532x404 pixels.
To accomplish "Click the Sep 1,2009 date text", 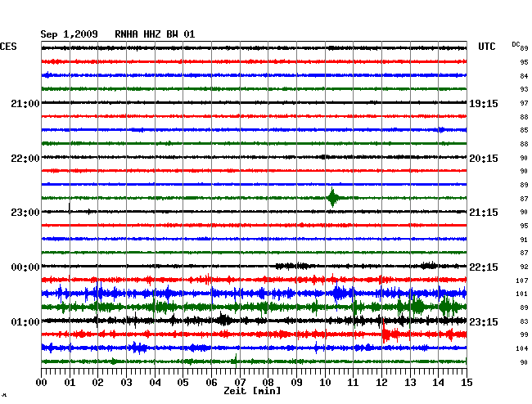I will tap(70, 34).
